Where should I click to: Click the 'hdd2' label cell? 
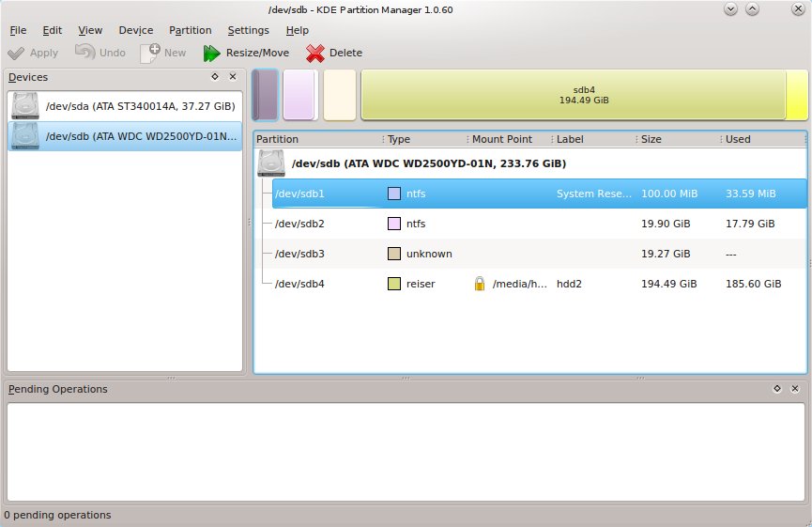point(569,284)
